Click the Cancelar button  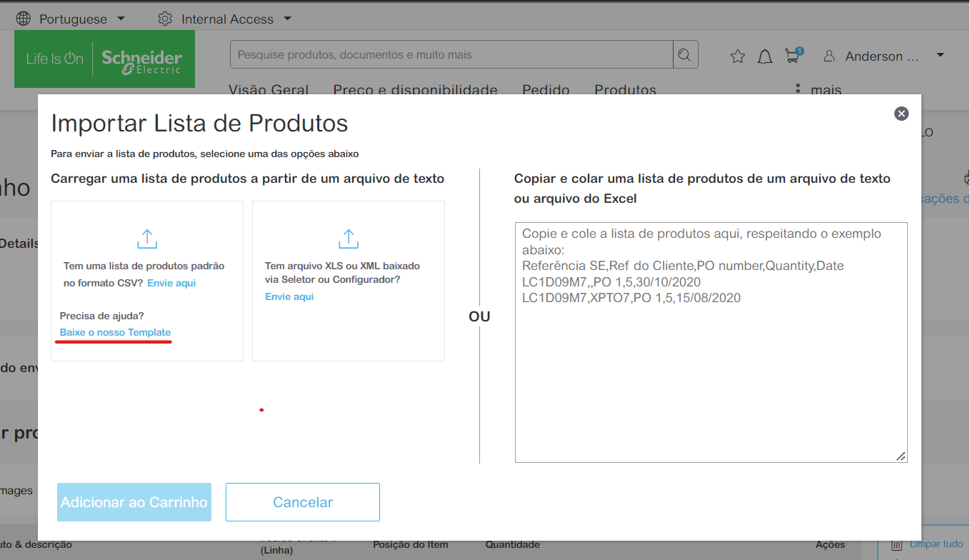[303, 502]
